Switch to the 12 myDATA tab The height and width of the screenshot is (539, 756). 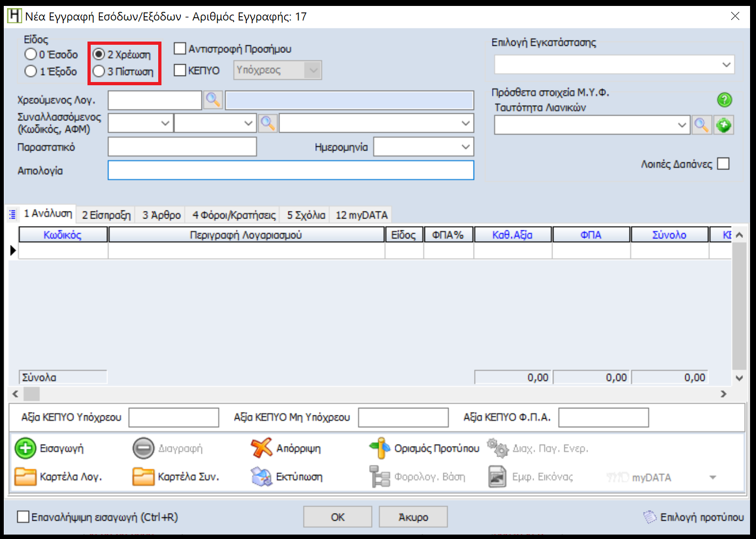pos(361,215)
